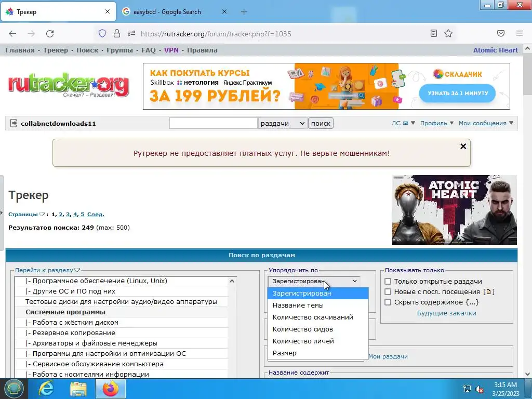Check Только открытые раздачи
Image resolution: width=532 pixels, height=399 pixels.
(x=388, y=281)
